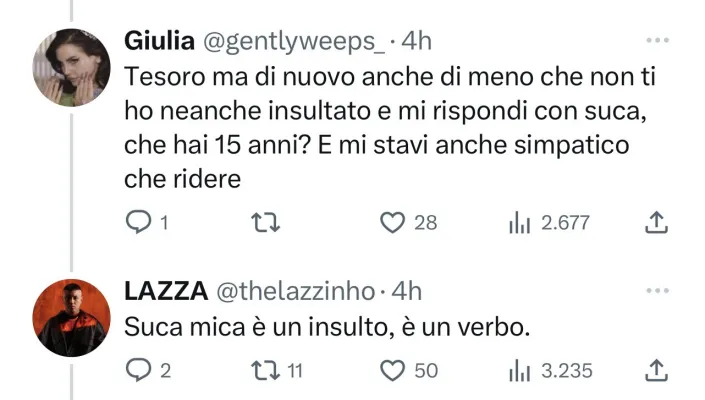Click the LAZZA display name
The width and height of the screenshot is (705, 400).
165,291
